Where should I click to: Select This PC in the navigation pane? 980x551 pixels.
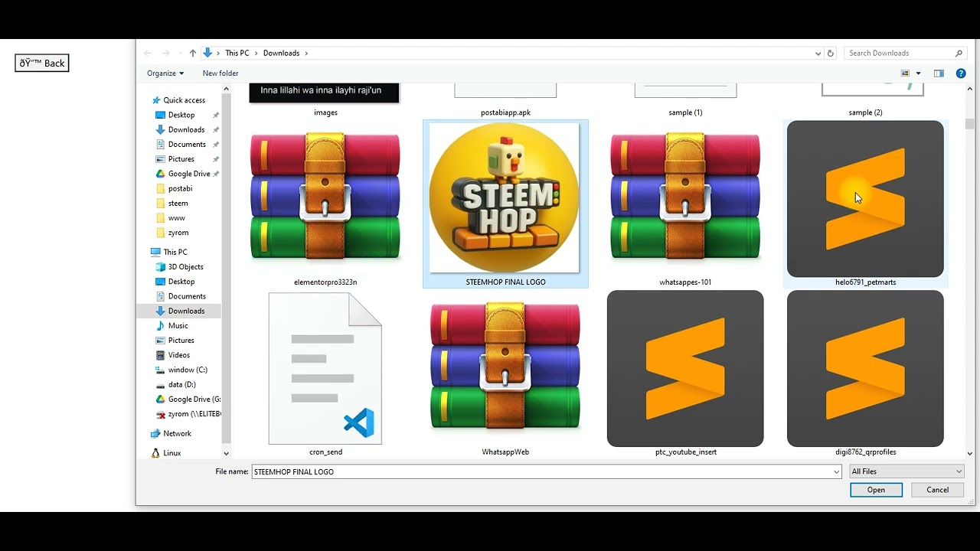click(x=175, y=252)
